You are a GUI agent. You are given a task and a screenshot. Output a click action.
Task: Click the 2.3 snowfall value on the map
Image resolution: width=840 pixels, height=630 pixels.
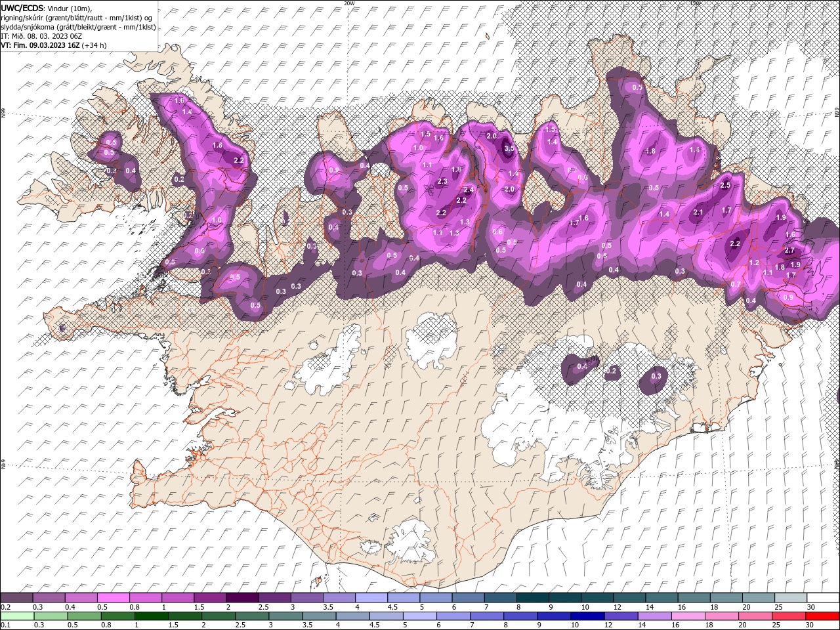[442, 181]
